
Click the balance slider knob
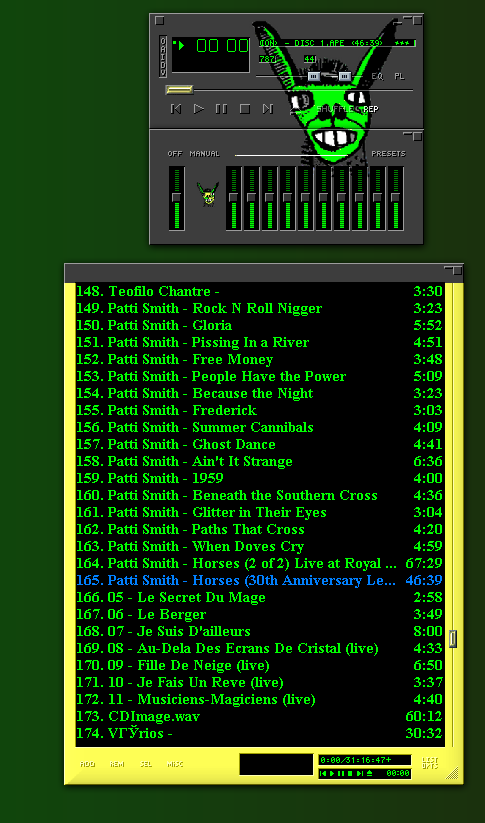click(344, 77)
